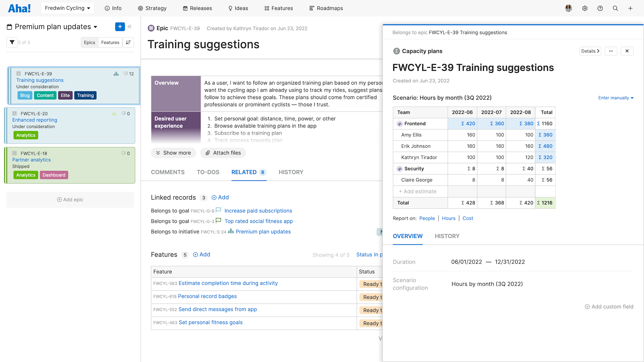Viewport: 644px width, 362px height.
Task: Collapse sidebar with double chevron icon
Action: tap(130, 27)
